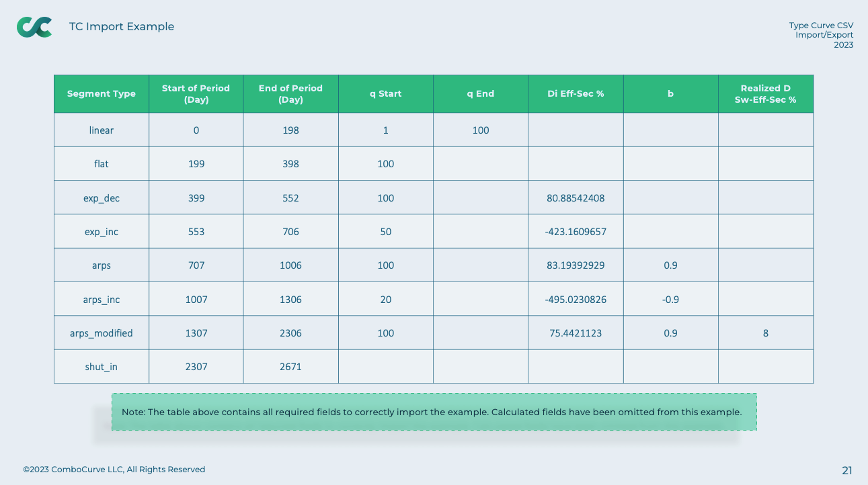
Task: Select the Start of Period (Day) header
Action: coord(196,94)
